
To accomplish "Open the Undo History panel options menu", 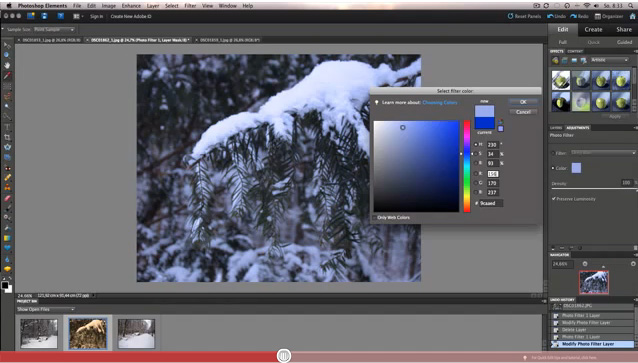I will coord(635,300).
